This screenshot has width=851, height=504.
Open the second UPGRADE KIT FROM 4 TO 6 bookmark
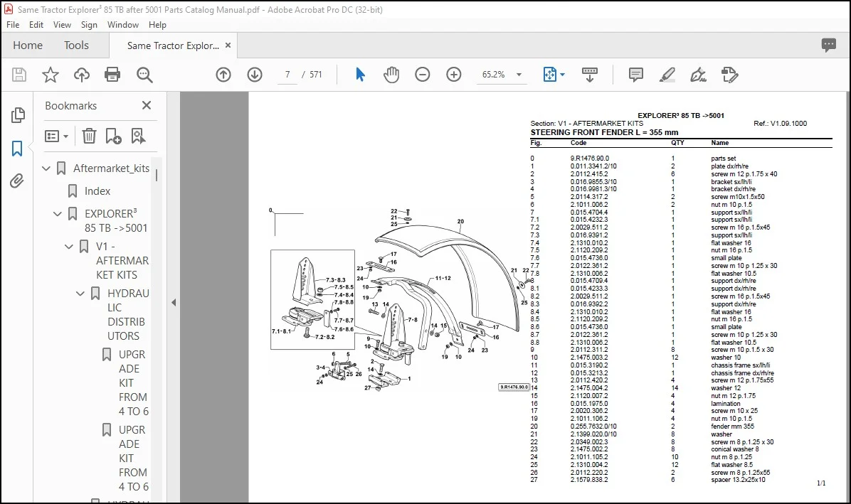tap(133, 458)
